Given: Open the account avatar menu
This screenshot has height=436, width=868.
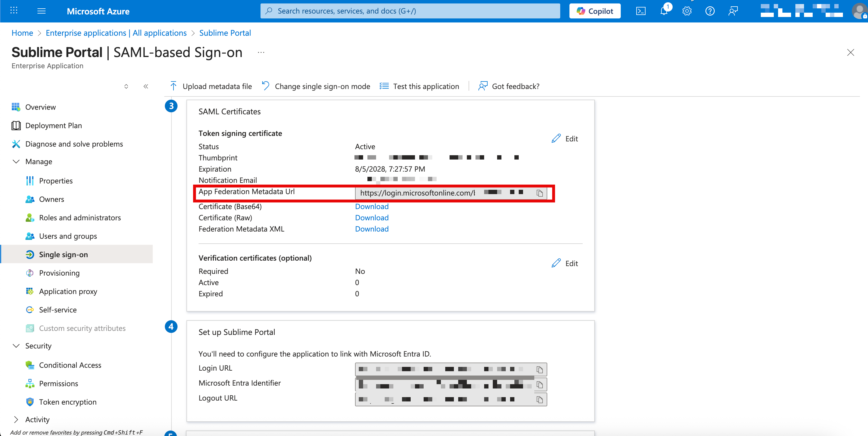Looking at the screenshot, I should [x=859, y=11].
